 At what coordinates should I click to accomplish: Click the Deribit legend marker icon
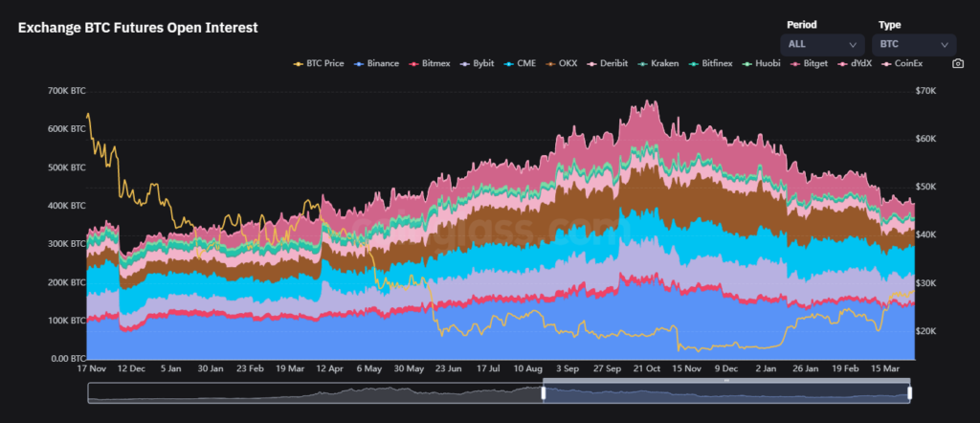597,63
